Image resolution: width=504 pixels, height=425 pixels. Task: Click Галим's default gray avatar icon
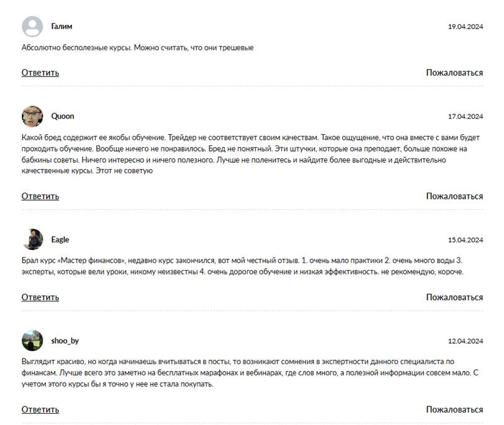click(x=32, y=26)
